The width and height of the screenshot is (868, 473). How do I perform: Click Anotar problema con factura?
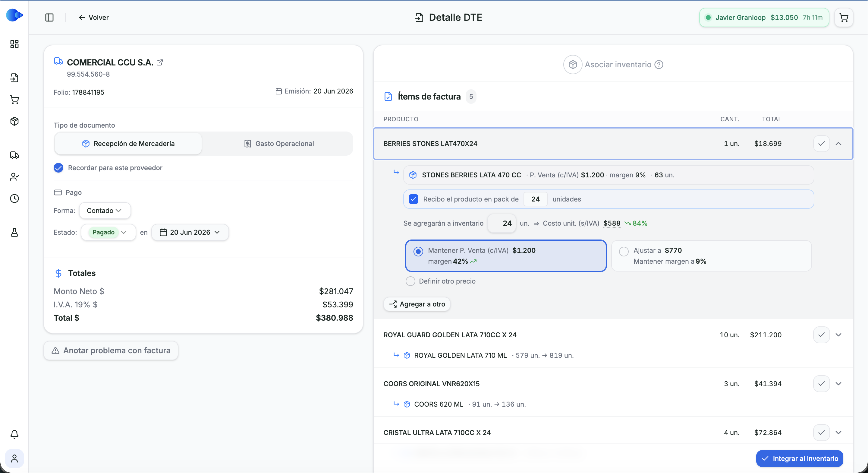(x=111, y=351)
